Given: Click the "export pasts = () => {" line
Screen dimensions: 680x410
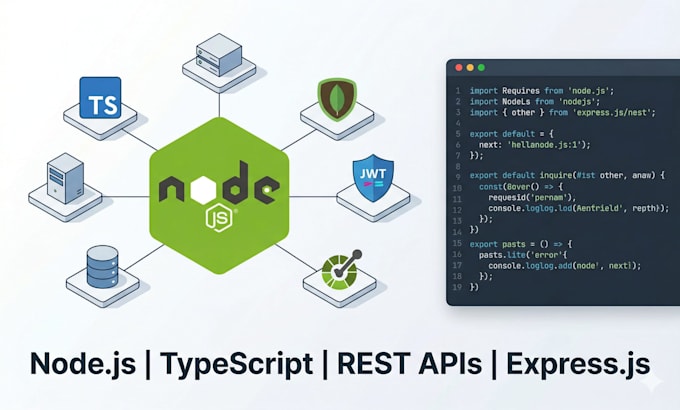Looking at the screenshot, I should tap(521, 244).
